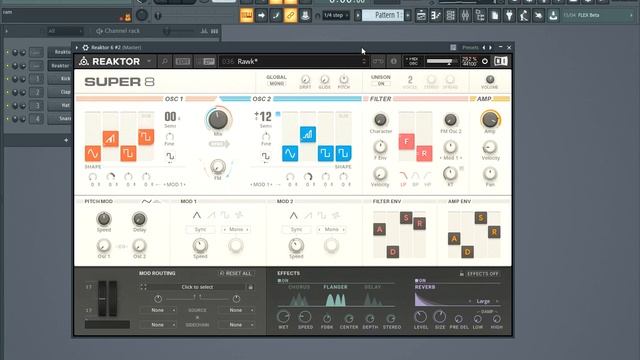Click the typing keyboard to piano icon
The height and width of the screenshot is (360, 640).
pyautogui.click(x=247, y=16)
